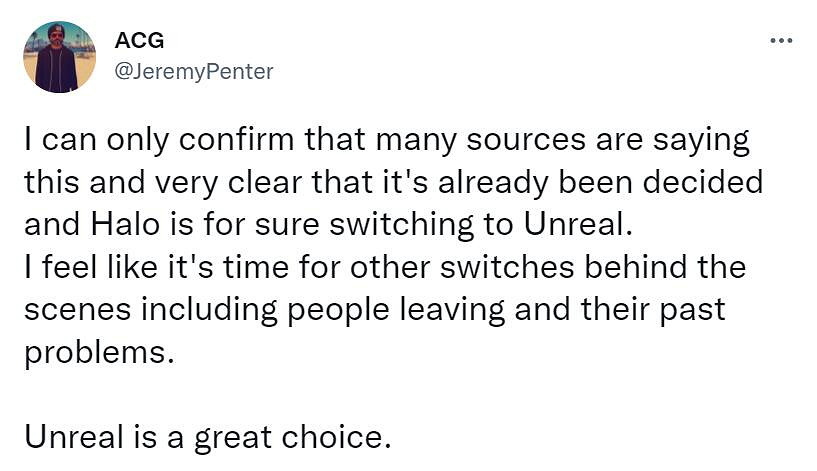Click the ACG profile avatar picture
The width and height of the screenshot is (817, 471).
click(59, 57)
